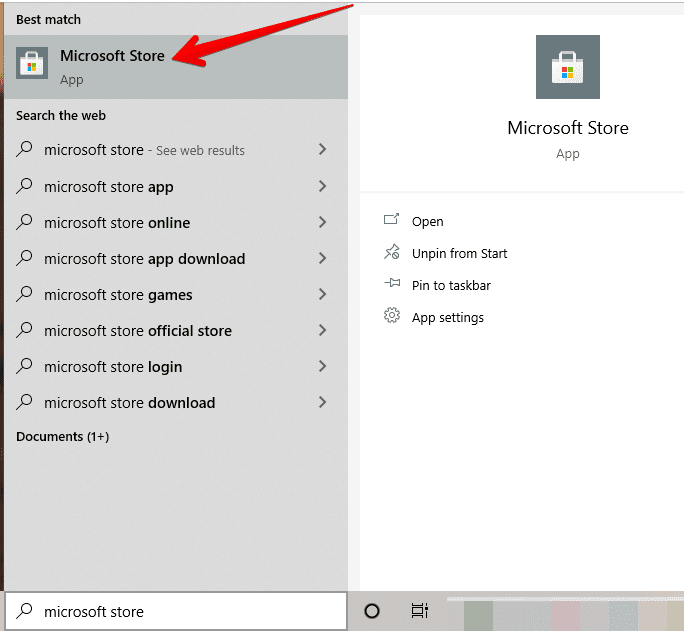Choose Open in the preview pane
Screen dimensions: 684x631
coord(428,222)
